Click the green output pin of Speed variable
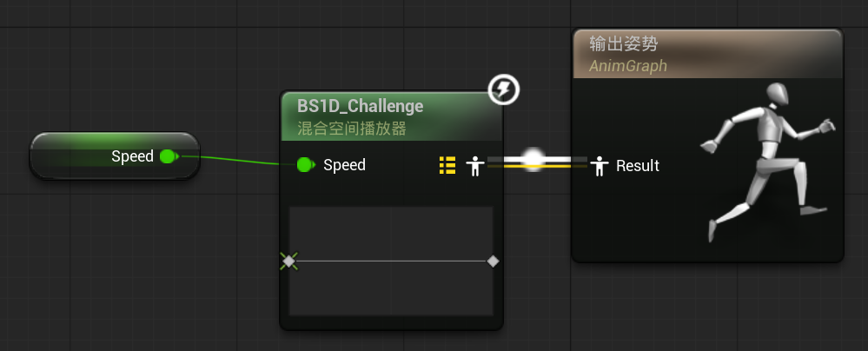This screenshot has height=351, width=868. (x=169, y=156)
